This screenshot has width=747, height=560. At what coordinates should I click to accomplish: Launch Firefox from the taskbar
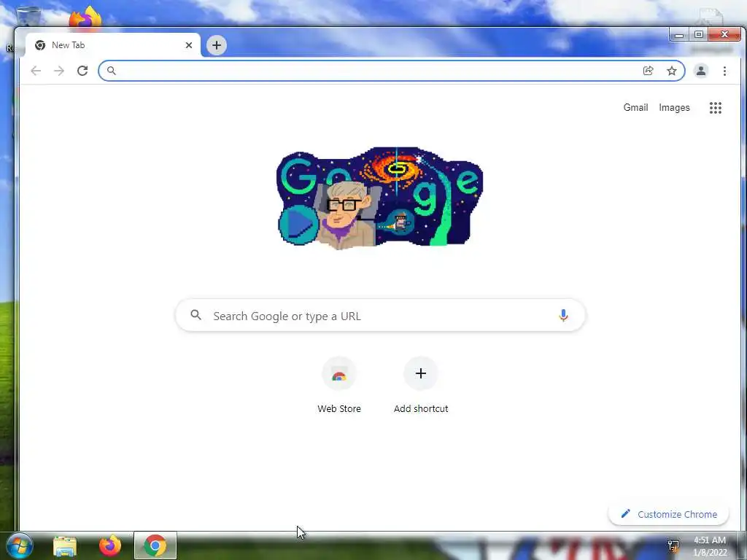(110, 545)
